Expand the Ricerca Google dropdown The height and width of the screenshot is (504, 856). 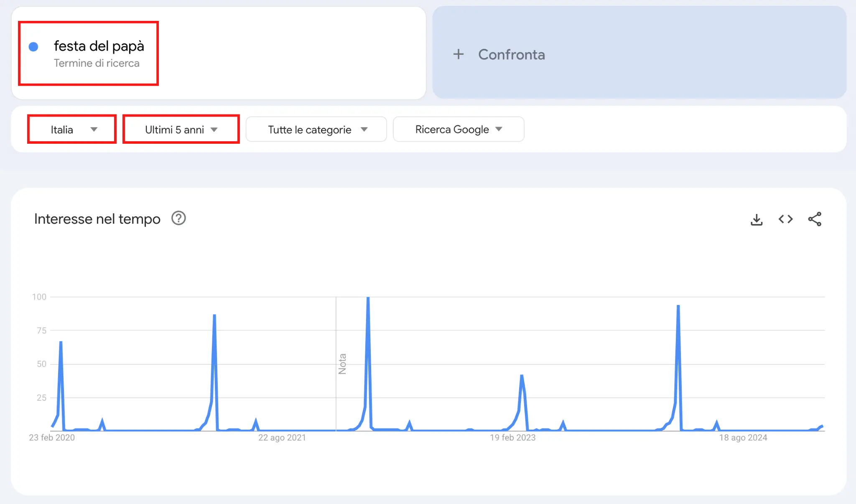pyautogui.click(x=459, y=130)
